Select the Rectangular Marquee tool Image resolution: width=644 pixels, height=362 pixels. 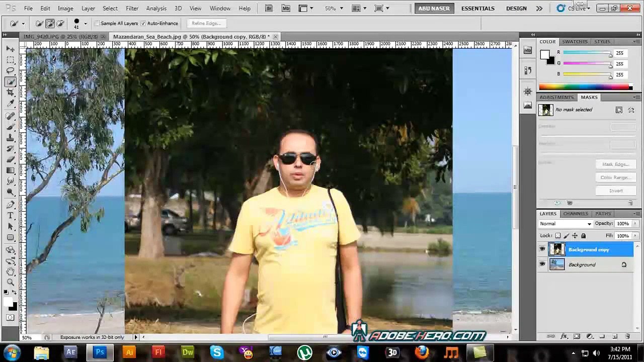[x=11, y=60]
